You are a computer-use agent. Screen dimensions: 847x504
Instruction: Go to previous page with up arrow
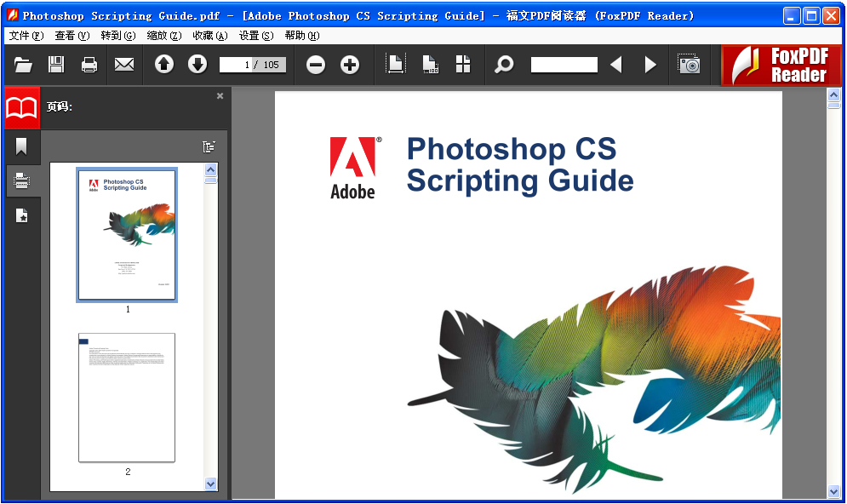(164, 65)
